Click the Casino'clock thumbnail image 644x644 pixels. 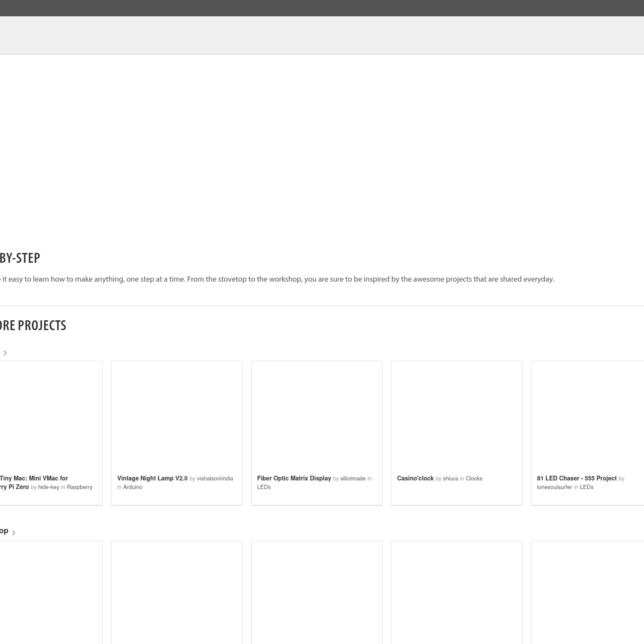[457, 415]
